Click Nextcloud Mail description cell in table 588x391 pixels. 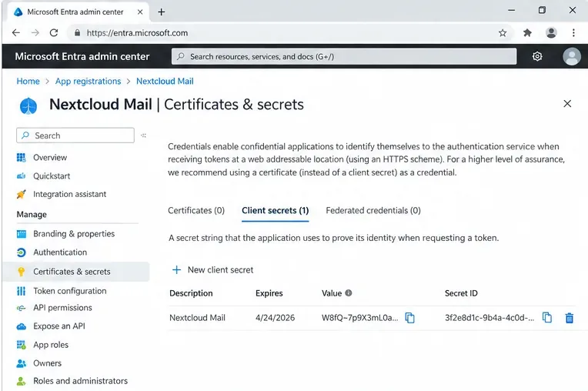(197, 318)
